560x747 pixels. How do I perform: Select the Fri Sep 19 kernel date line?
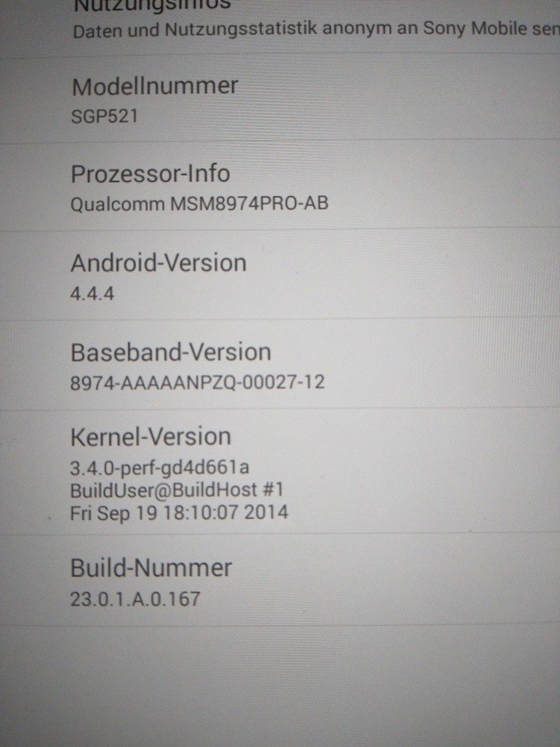(179, 512)
